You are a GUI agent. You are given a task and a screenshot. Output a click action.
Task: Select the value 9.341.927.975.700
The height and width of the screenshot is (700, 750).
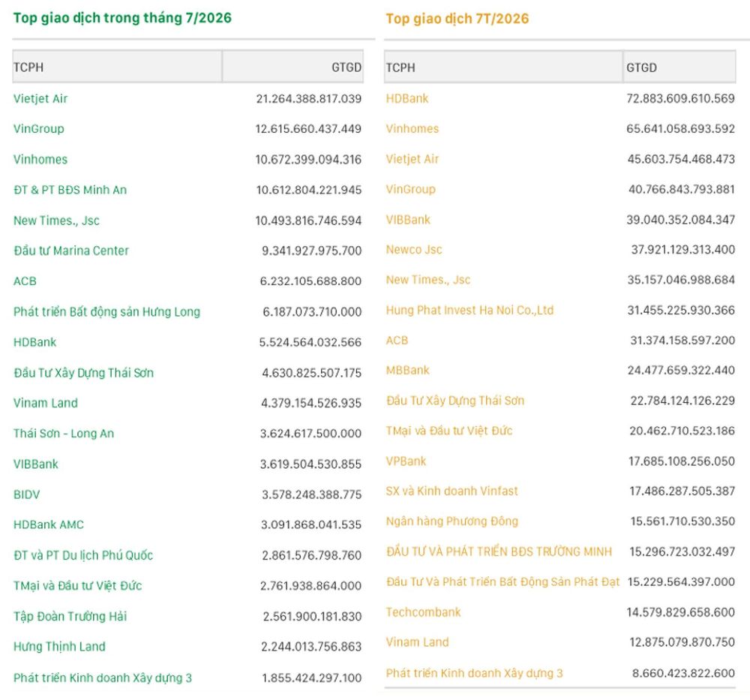pyautogui.click(x=312, y=251)
